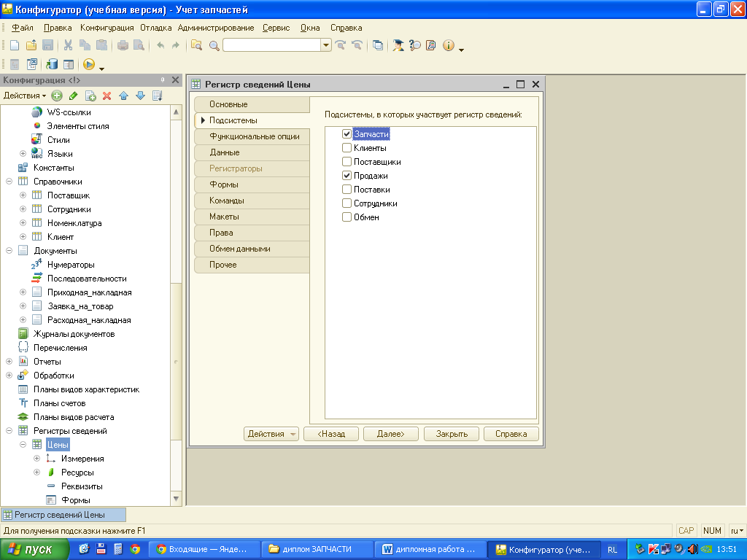Click the green add-object icon in Конфигурация panel
The image size is (747, 560).
pos(57,96)
